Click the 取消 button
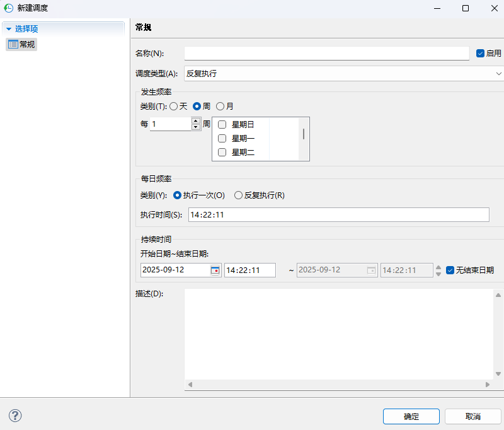The image size is (504, 430). point(473,416)
